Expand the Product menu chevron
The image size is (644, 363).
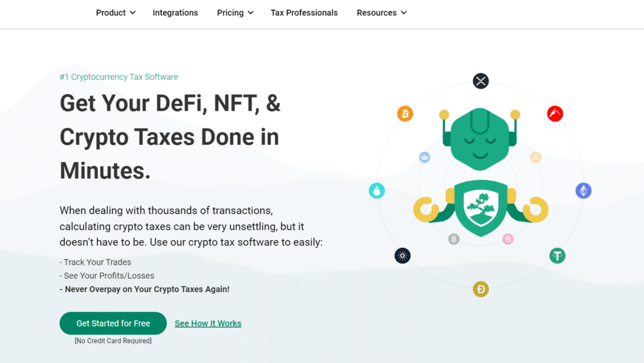[133, 13]
